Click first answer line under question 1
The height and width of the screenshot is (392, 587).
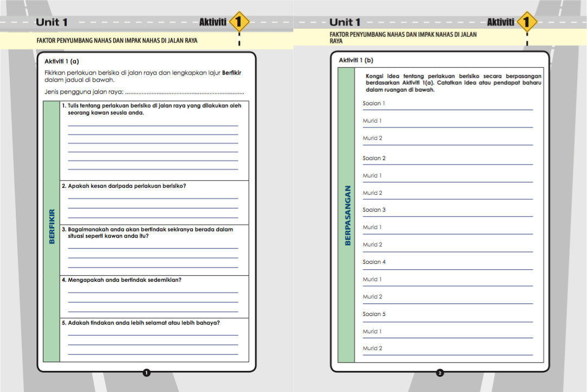click(153, 124)
